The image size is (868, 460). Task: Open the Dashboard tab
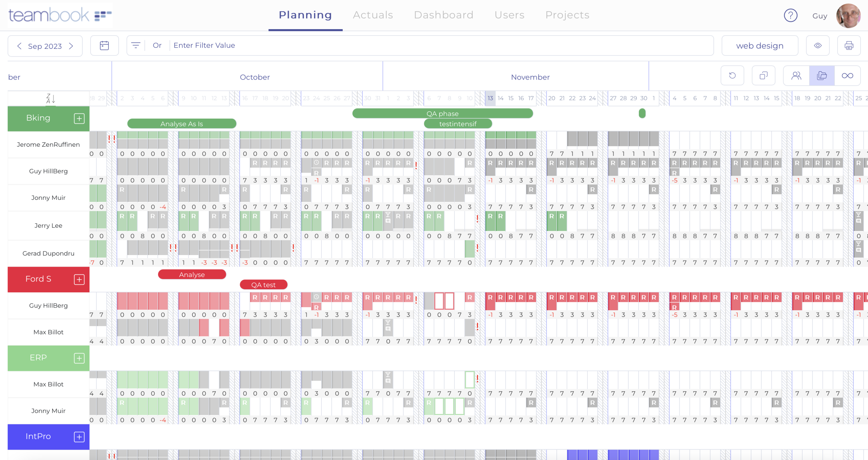[x=443, y=15]
